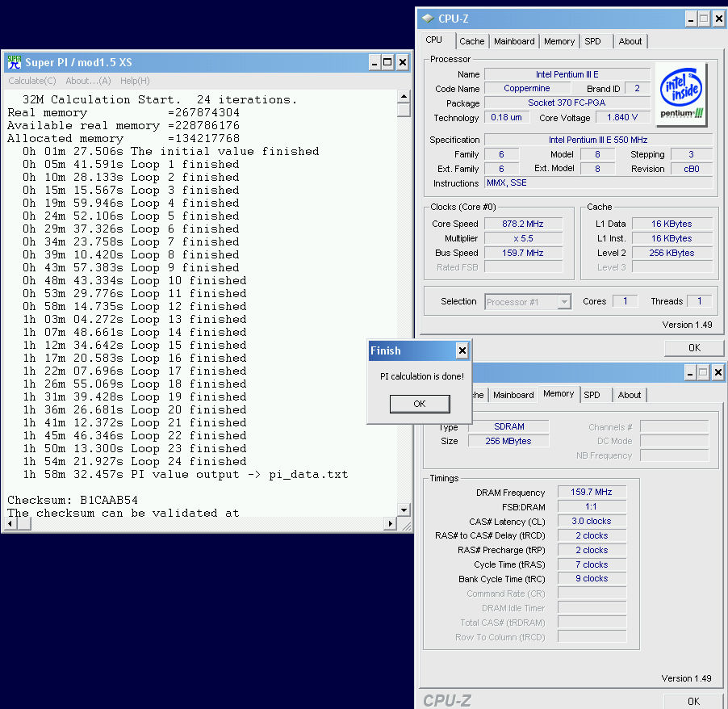Click the Cycle Time 7 clocks field
The height and width of the screenshot is (709, 728).
(x=592, y=564)
